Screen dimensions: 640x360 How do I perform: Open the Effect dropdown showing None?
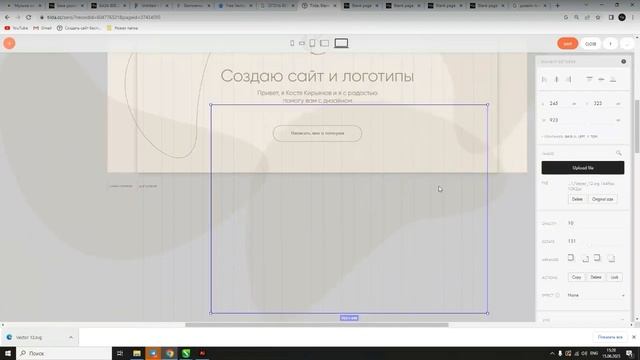click(x=596, y=295)
